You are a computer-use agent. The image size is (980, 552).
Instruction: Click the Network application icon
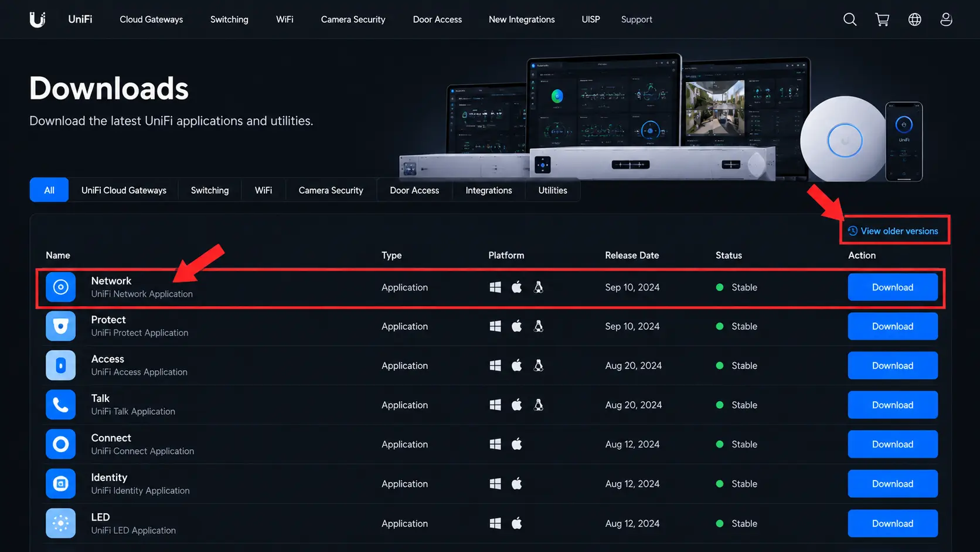[61, 287]
